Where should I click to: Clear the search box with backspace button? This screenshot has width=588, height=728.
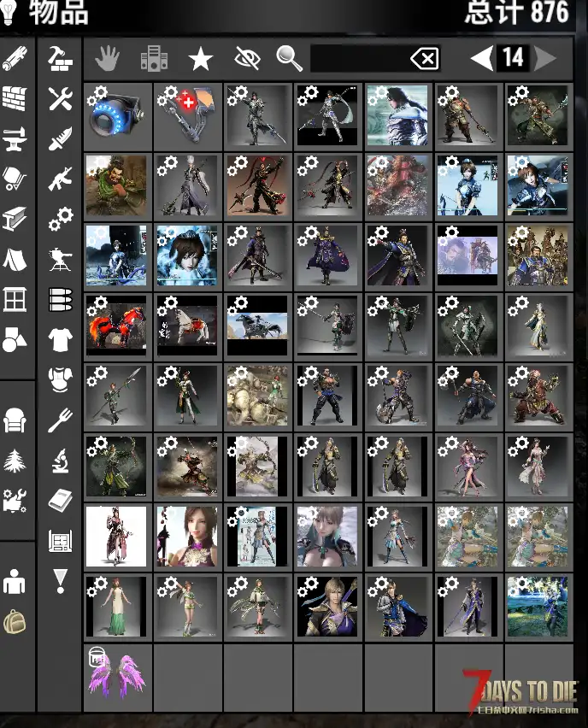pos(425,58)
